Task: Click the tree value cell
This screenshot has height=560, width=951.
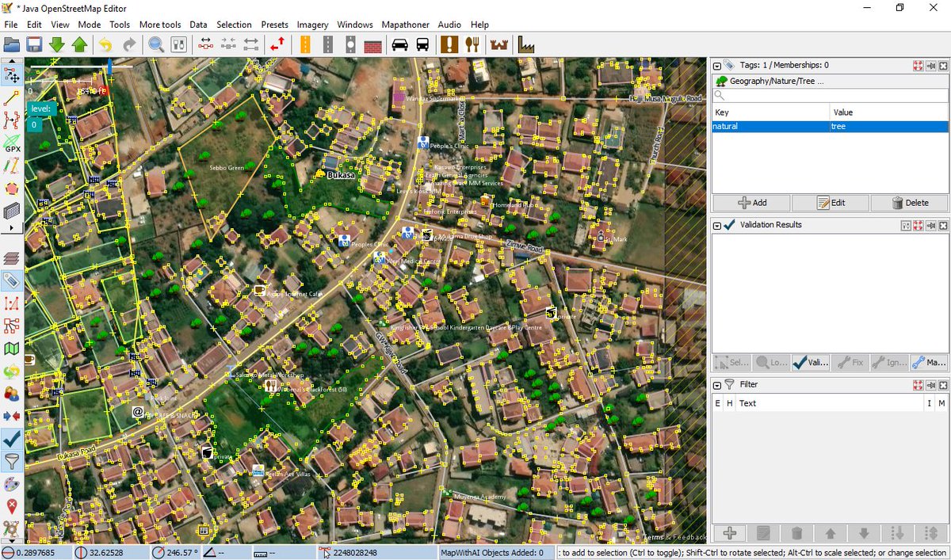Action: point(888,126)
